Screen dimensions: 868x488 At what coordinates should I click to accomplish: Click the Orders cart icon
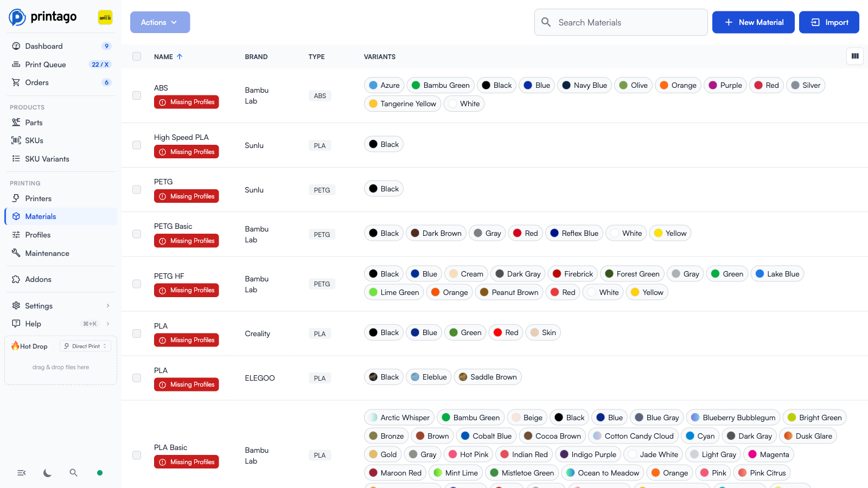pyautogui.click(x=16, y=82)
